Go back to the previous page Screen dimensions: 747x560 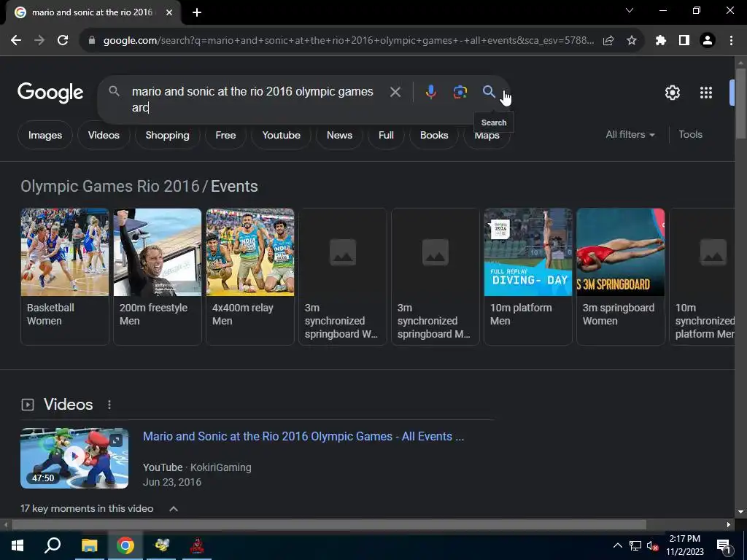click(16, 41)
